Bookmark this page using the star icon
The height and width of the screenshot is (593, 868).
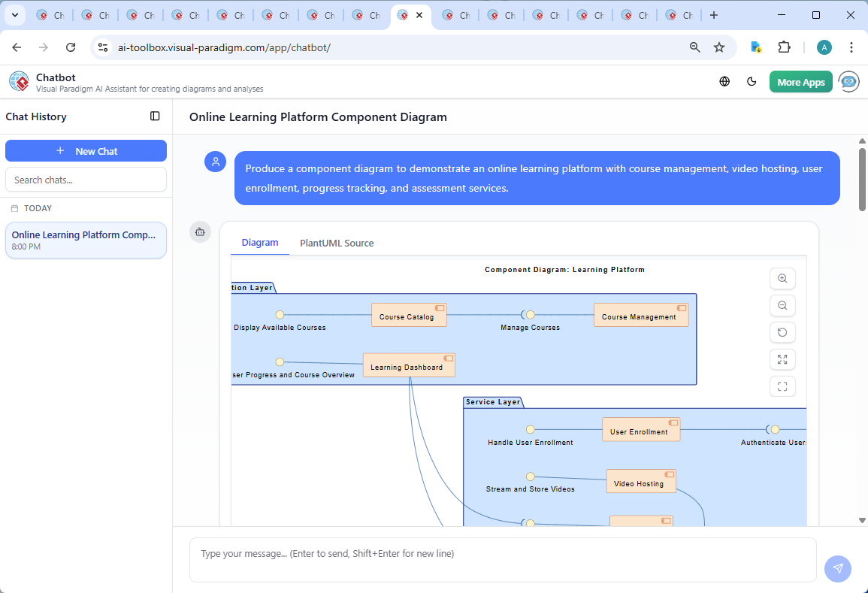[x=719, y=47]
